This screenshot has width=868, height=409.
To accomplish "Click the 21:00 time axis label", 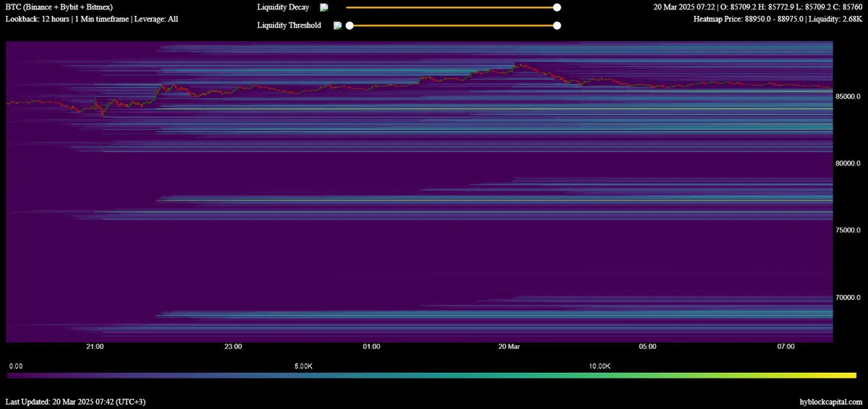I will click(x=95, y=347).
